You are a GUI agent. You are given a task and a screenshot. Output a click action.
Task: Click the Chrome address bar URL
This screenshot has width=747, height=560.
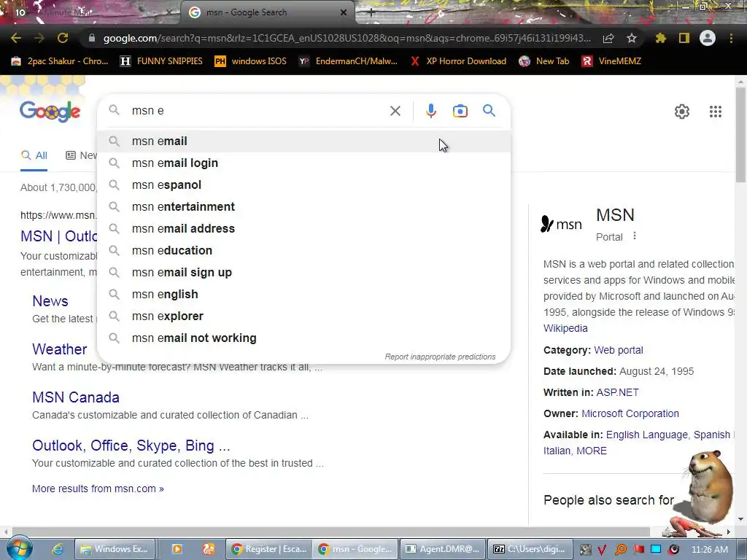coord(347,38)
